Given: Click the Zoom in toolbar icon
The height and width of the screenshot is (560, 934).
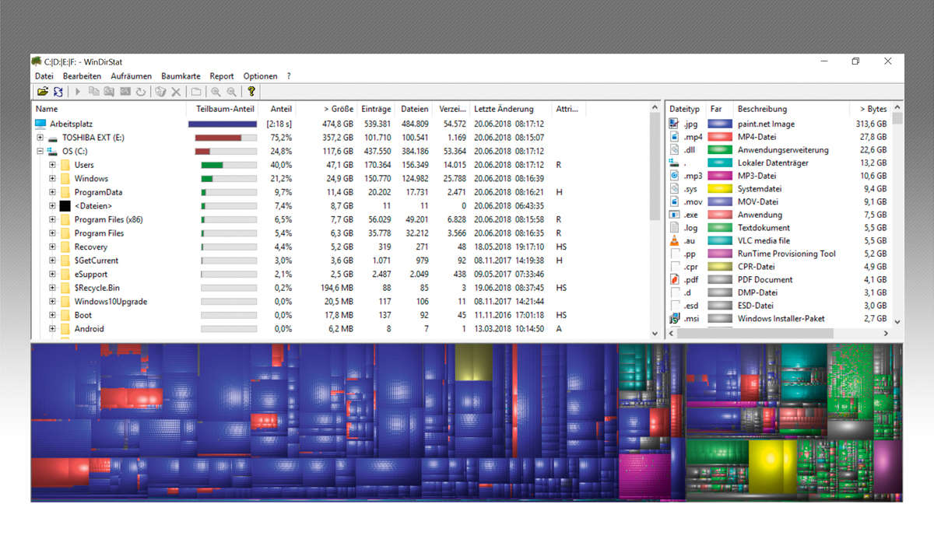Looking at the screenshot, I should [216, 92].
